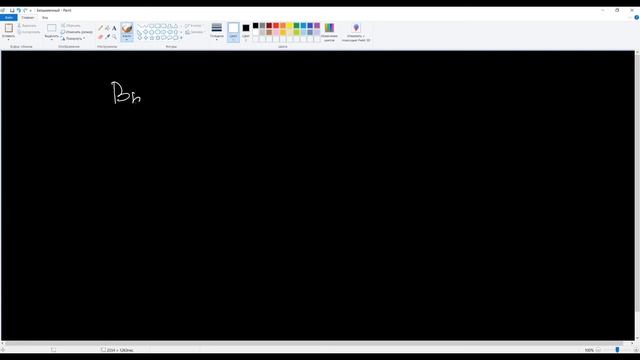This screenshot has height=360, width=640.
Task: Pick green from the top palette row
Action: [x=296, y=25]
